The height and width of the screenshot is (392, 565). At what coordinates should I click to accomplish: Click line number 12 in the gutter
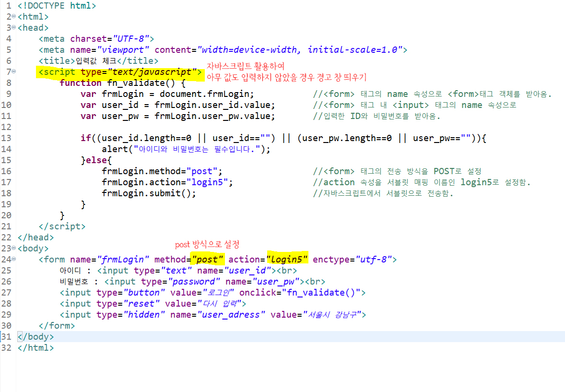(6, 127)
